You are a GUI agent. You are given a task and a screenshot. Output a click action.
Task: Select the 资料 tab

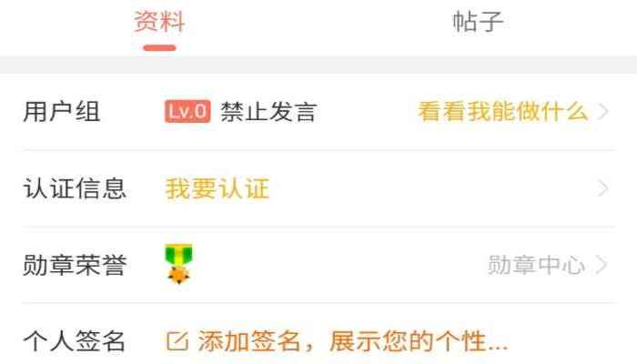point(159,21)
